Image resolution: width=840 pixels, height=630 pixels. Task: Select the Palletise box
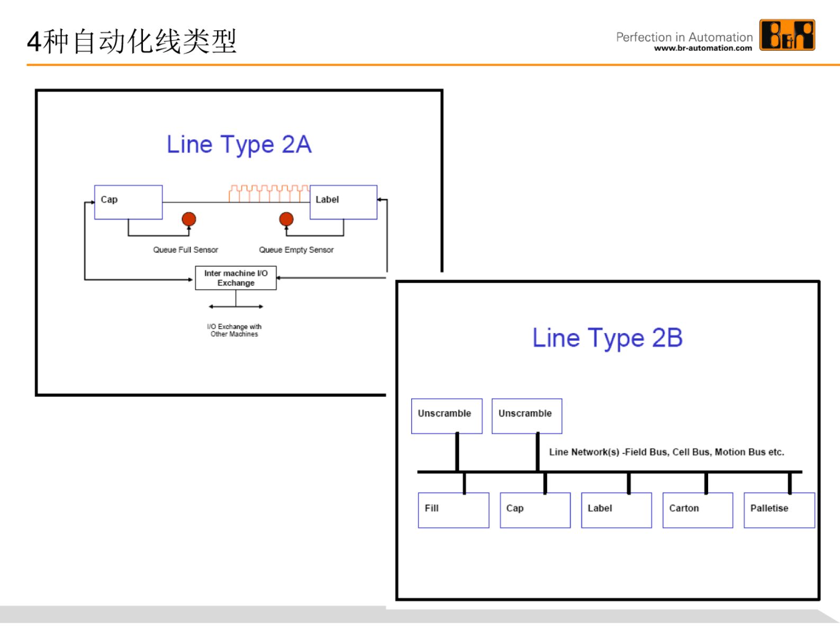(x=779, y=510)
